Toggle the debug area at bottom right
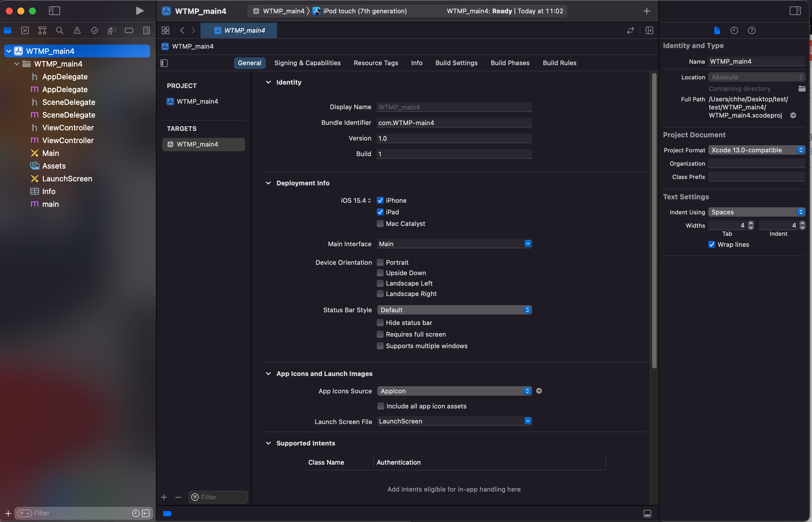Image resolution: width=812 pixels, height=522 pixels. 647,514
